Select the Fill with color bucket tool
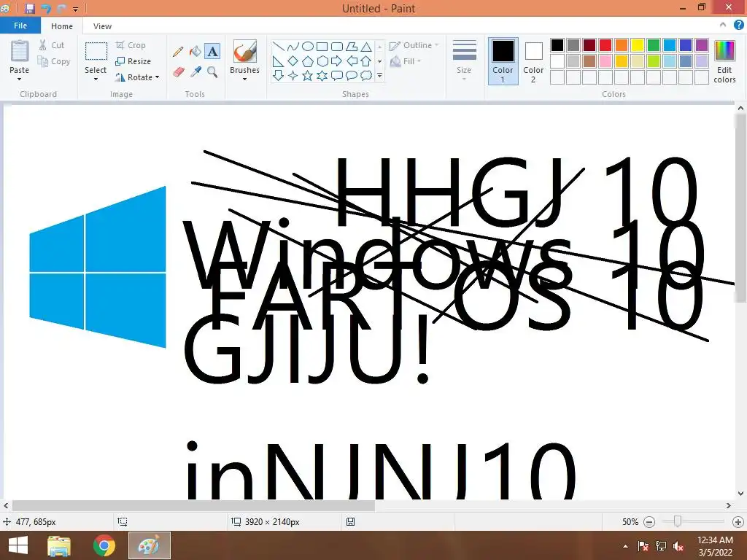This screenshot has height=560, width=747. (196, 52)
